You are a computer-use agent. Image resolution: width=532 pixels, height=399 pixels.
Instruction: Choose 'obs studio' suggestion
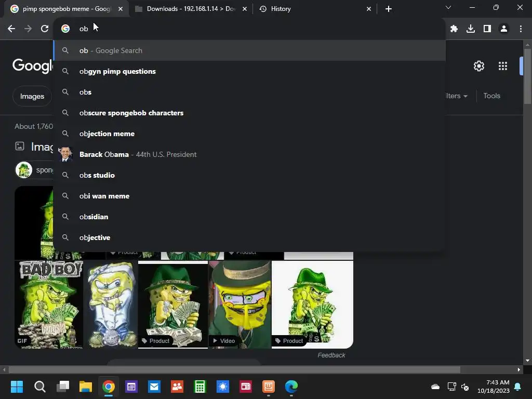(249, 175)
